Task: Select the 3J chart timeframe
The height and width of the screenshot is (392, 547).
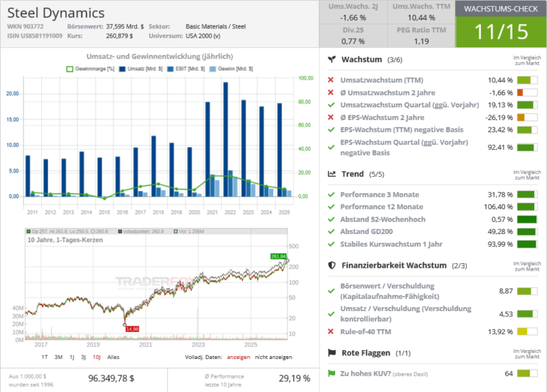Action: coord(83,357)
